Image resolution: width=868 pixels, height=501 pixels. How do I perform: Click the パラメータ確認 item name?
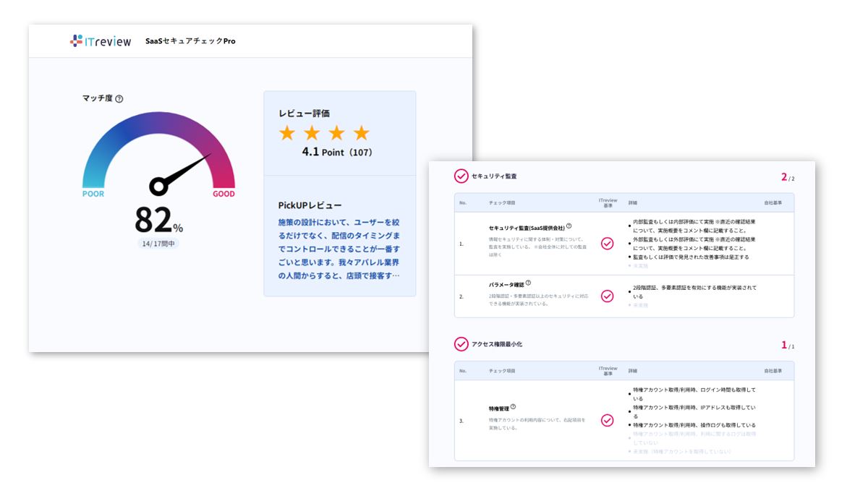click(506, 286)
